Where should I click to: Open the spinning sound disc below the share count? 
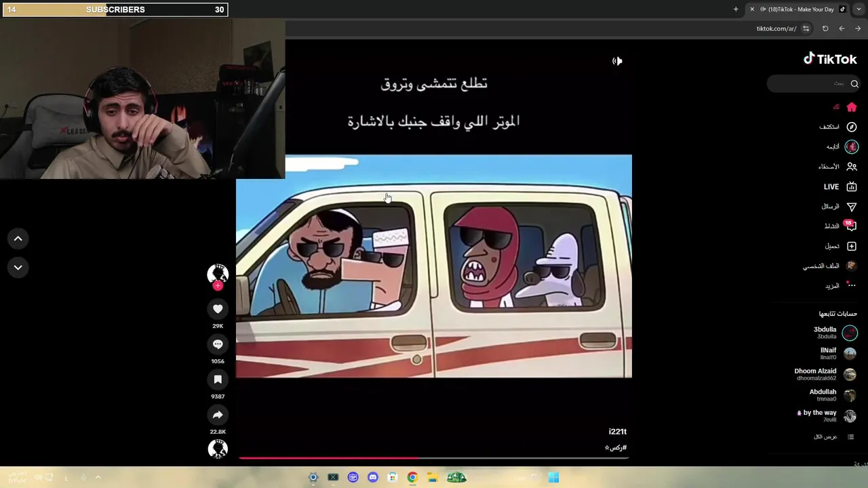point(218,449)
